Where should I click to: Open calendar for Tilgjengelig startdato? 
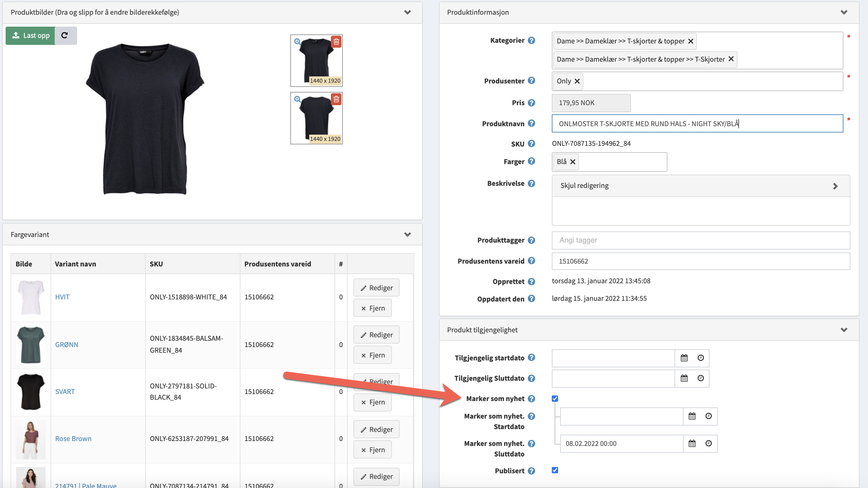click(684, 358)
